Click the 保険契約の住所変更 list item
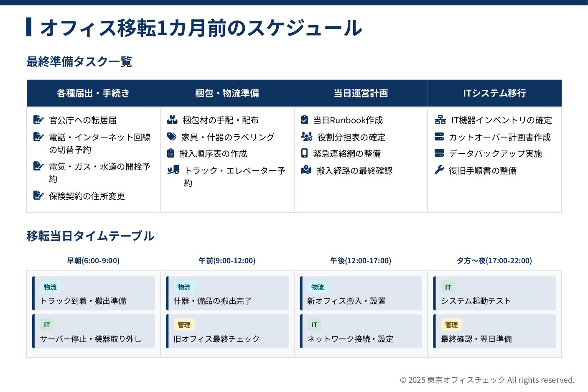Image resolution: width=588 pixels, height=392 pixels. [87, 196]
